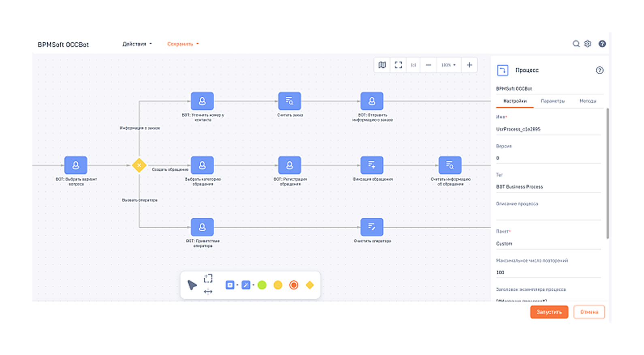Image resolution: width=644 pixels, height=355 pixels.
Task: Zoom in with the plus button
Action: click(469, 65)
